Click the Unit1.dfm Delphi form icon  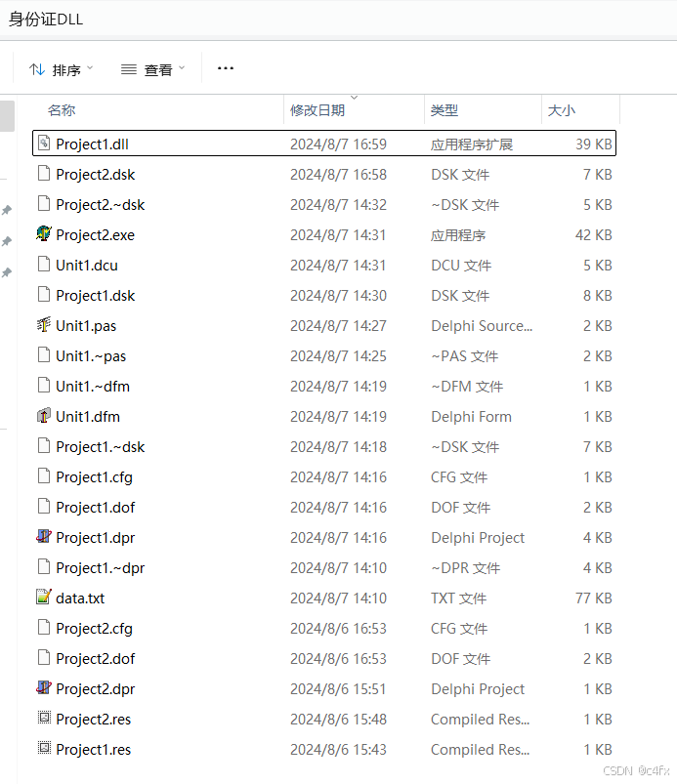point(44,416)
